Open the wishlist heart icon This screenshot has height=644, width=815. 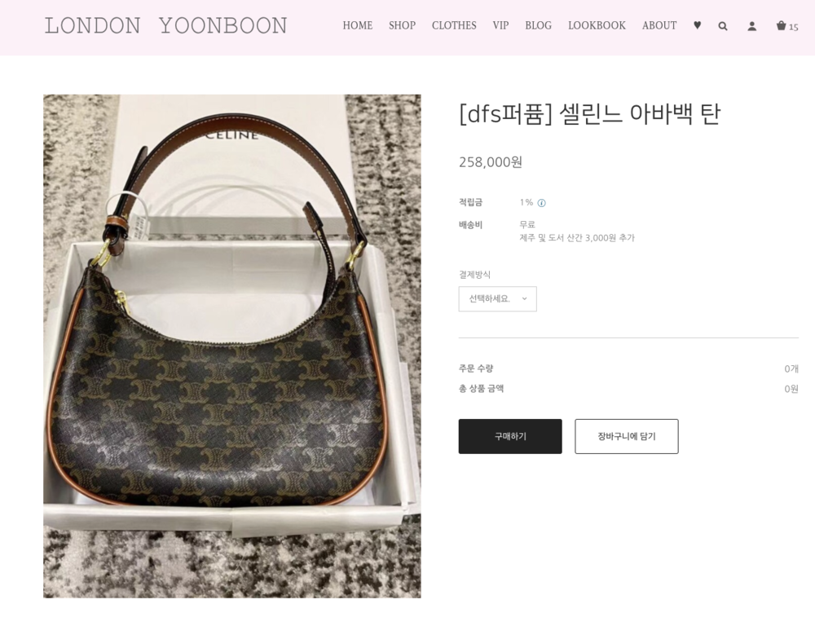[697, 25]
